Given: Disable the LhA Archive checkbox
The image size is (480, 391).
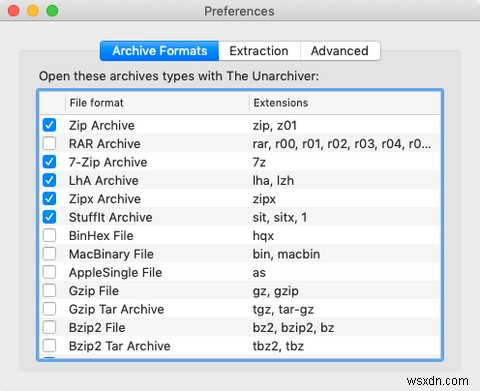Looking at the screenshot, I should tap(49, 180).
